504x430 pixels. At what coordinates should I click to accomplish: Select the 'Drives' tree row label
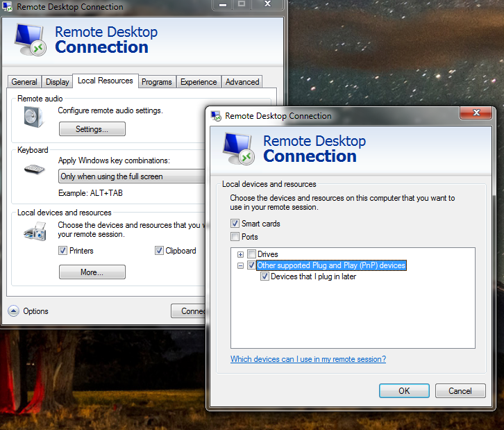click(x=268, y=254)
